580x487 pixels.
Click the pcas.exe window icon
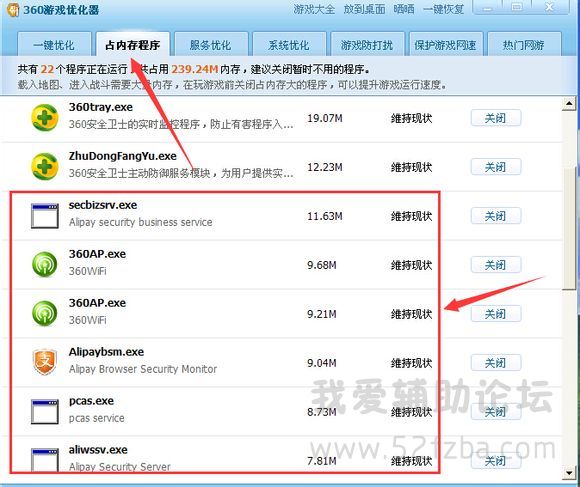click(x=44, y=411)
